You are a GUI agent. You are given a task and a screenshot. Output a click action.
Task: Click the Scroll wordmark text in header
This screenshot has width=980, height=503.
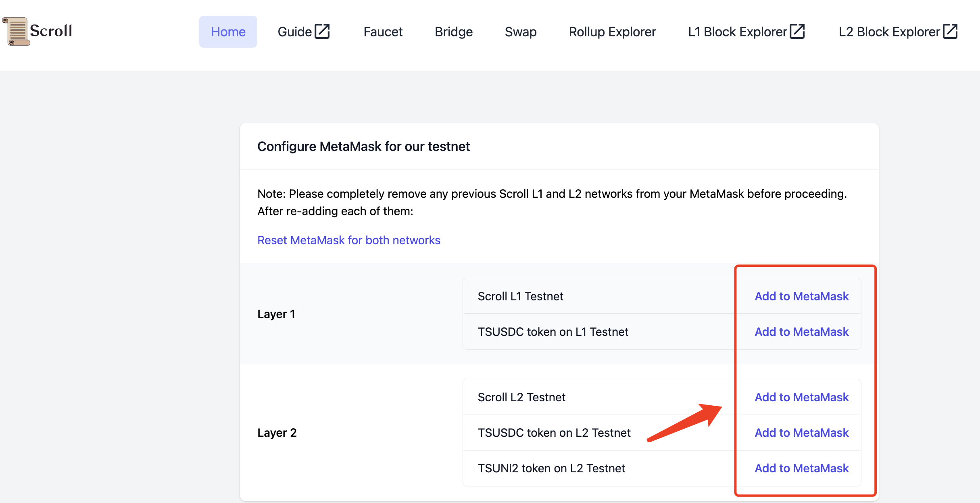tap(51, 31)
